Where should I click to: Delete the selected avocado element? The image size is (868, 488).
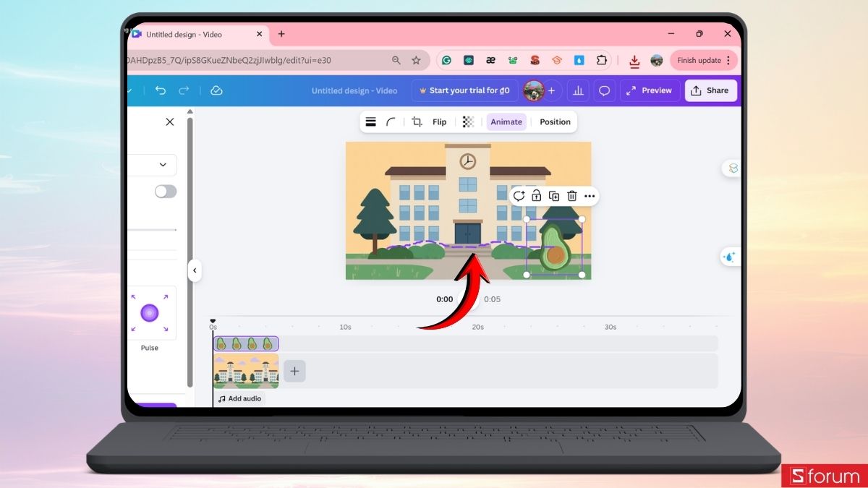[571, 196]
